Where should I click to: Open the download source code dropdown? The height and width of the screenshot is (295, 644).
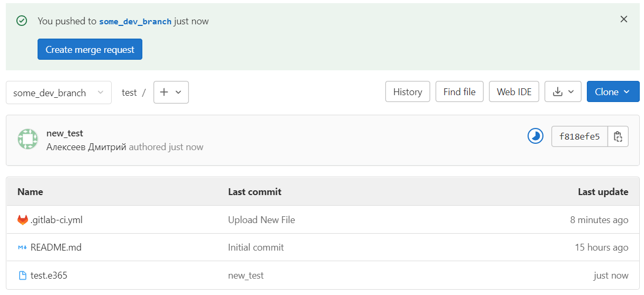[x=563, y=92]
